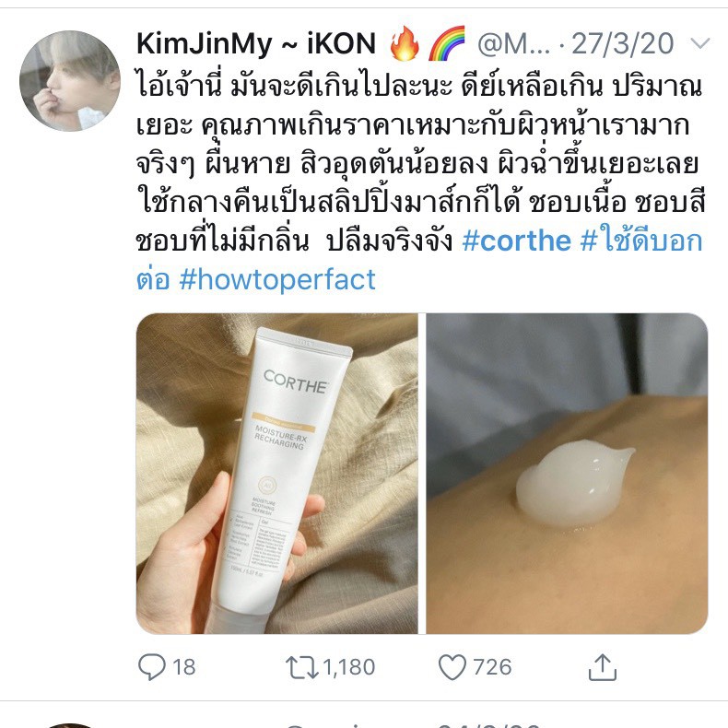Open the 27/3/20 tweet timestamp

point(623,43)
